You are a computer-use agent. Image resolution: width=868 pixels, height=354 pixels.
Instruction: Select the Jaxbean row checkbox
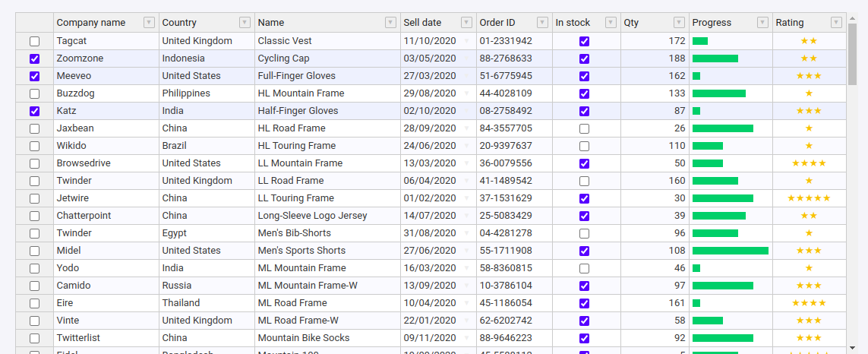pos(35,128)
